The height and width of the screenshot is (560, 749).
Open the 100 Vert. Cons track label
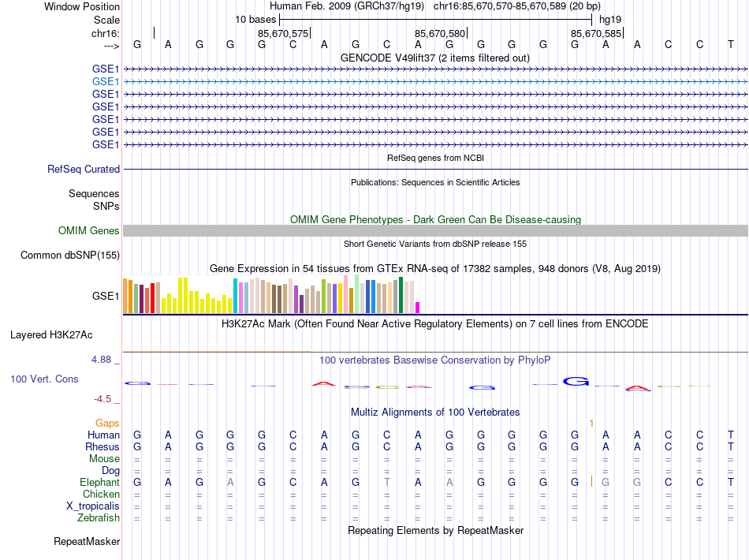click(x=44, y=379)
